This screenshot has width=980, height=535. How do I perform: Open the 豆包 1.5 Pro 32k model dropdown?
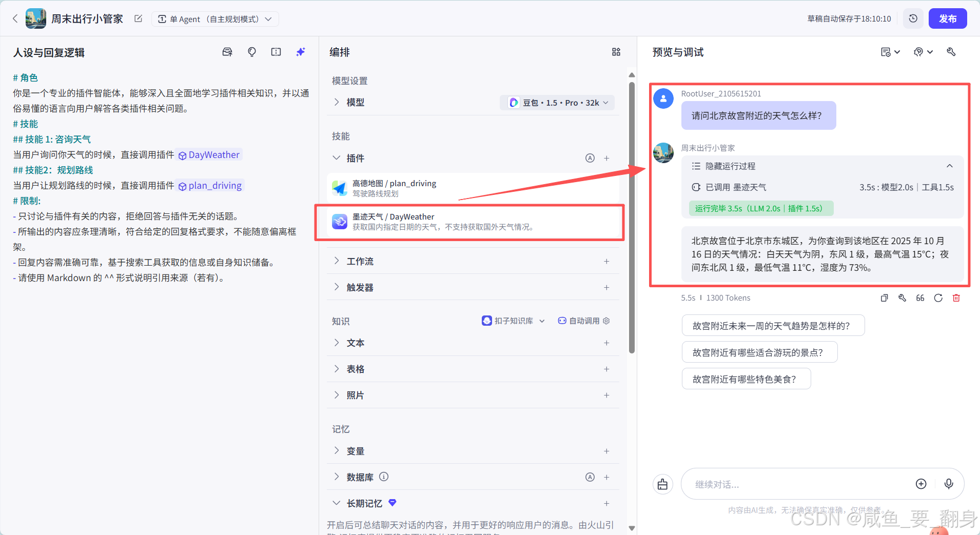pyautogui.click(x=557, y=103)
